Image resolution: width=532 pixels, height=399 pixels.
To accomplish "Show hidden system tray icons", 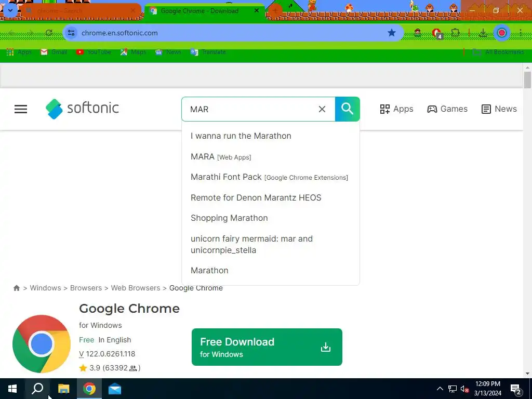I will click(x=440, y=389).
